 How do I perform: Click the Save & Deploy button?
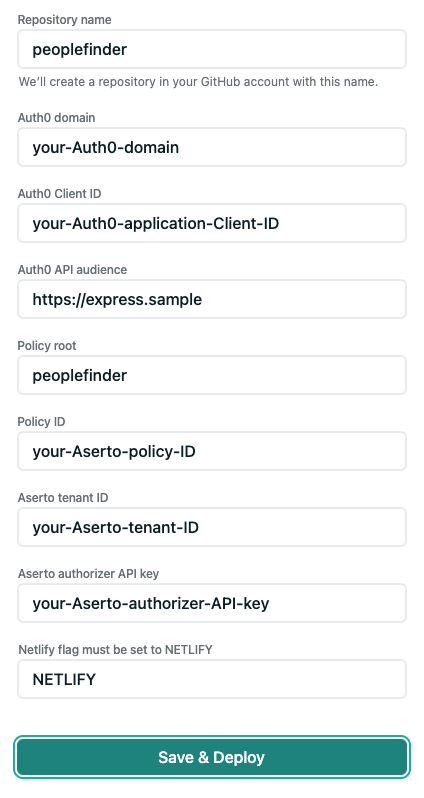pyautogui.click(x=212, y=757)
